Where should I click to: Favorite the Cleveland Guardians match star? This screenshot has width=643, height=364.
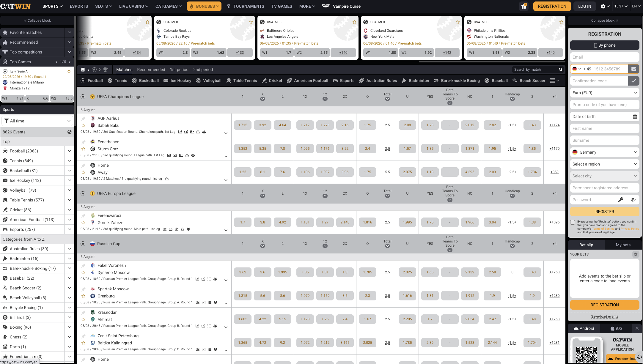(458, 22)
